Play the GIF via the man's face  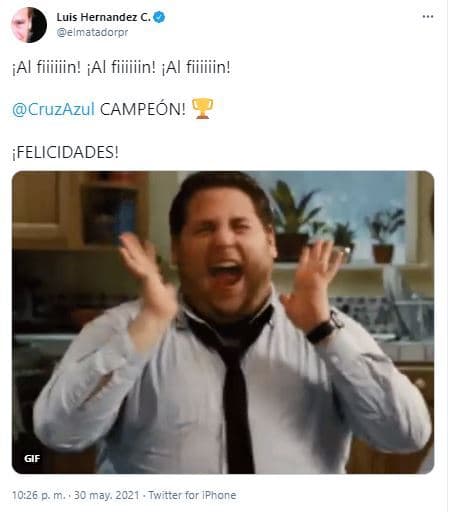click(x=223, y=243)
